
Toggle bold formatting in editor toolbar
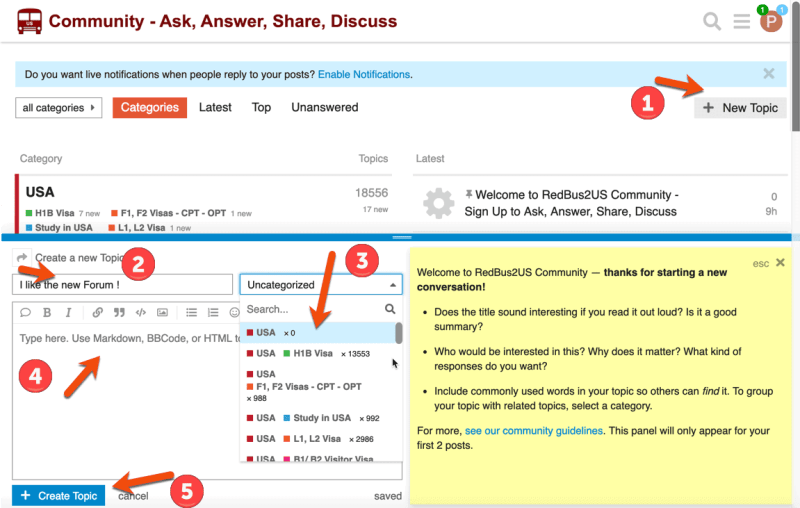pyautogui.click(x=47, y=313)
